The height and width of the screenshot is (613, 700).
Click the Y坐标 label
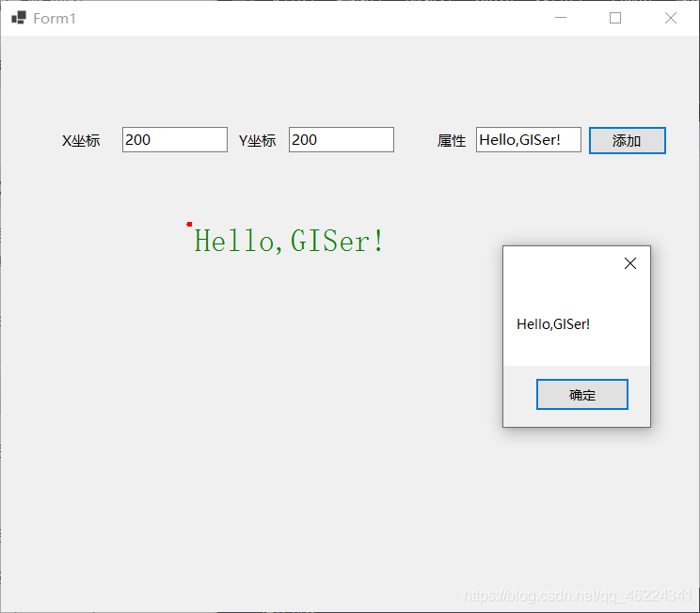pyautogui.click(x=257, y=140)
